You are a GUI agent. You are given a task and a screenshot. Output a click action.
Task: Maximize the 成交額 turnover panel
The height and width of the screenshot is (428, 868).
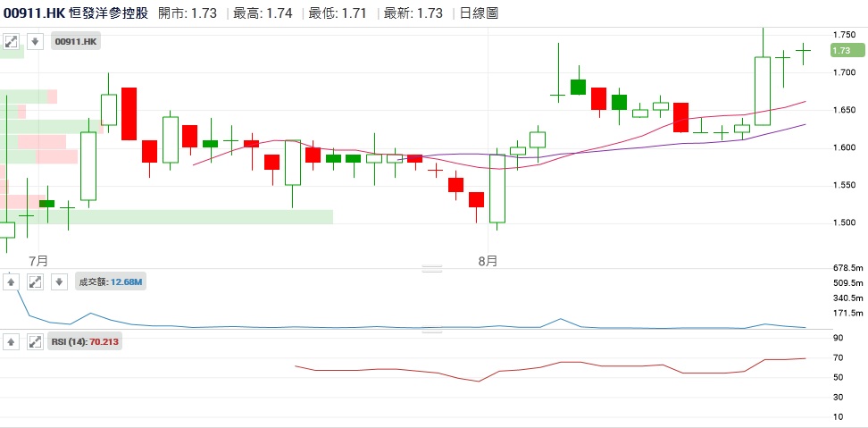[x=35, y=281]
